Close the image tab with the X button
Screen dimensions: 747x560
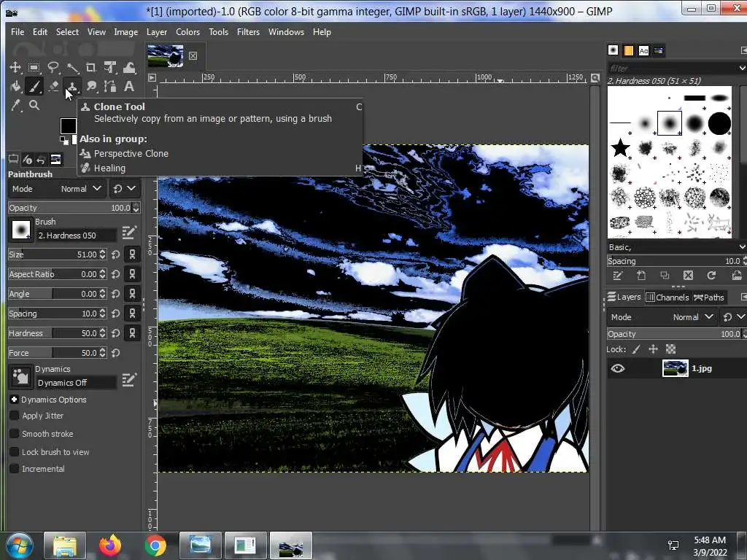[x=193, y=55]
